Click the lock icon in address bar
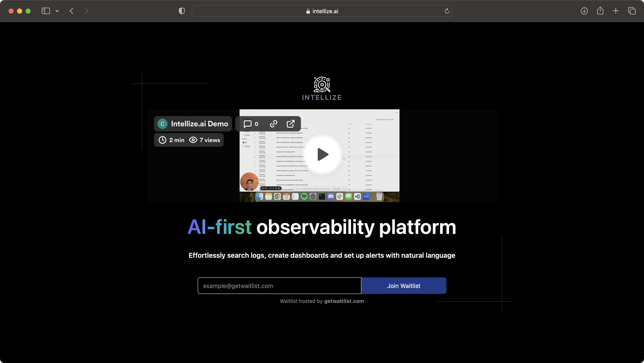This screenshot has width=644, height=363. [308, 11]
